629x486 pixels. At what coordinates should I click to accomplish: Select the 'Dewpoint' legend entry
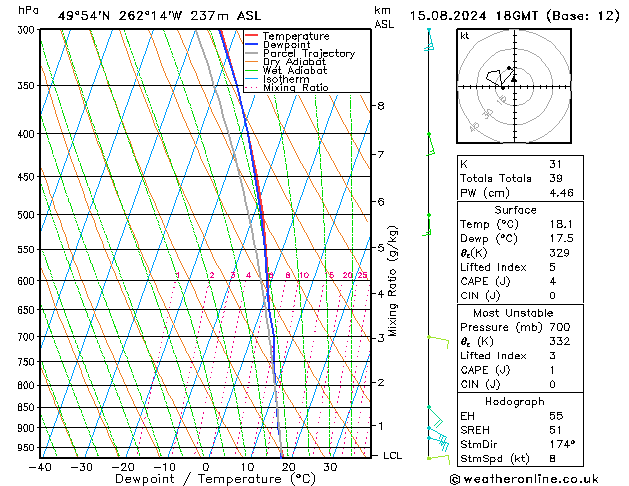(x=286, y=45)
